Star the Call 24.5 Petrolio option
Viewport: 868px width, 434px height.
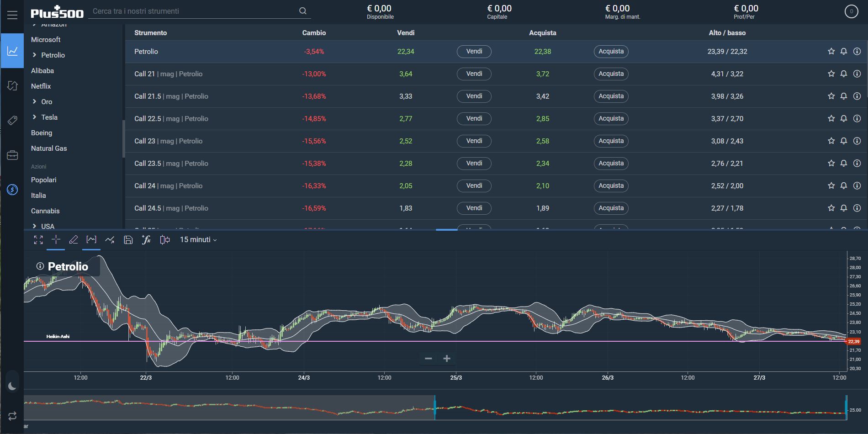(x=831, y=208)
